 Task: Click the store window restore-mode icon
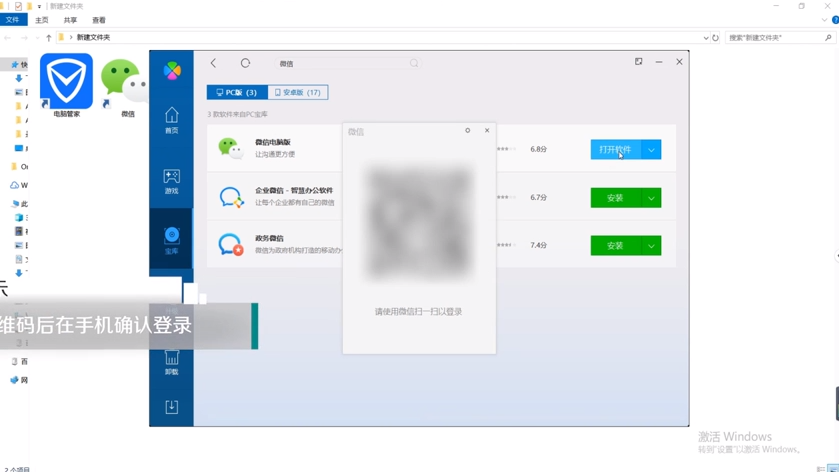[x=638, y=62]
